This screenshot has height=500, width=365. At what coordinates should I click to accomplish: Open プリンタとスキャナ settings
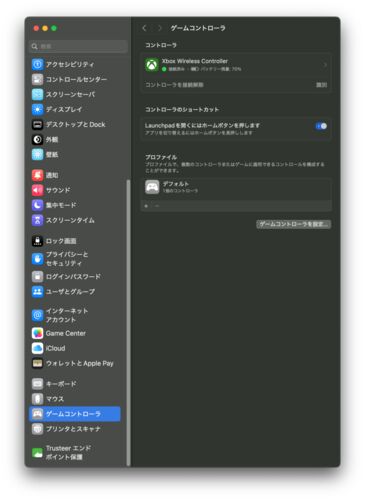[x=66, y=429]
